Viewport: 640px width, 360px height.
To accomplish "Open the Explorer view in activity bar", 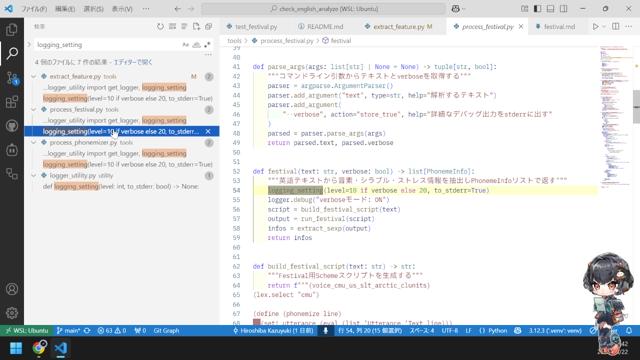I will [x=12, y=29].
